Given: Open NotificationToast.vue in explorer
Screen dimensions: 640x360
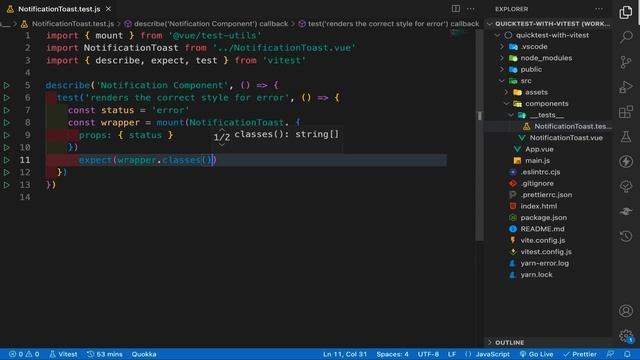Looking at the screenshot, I should click(548, 138).
